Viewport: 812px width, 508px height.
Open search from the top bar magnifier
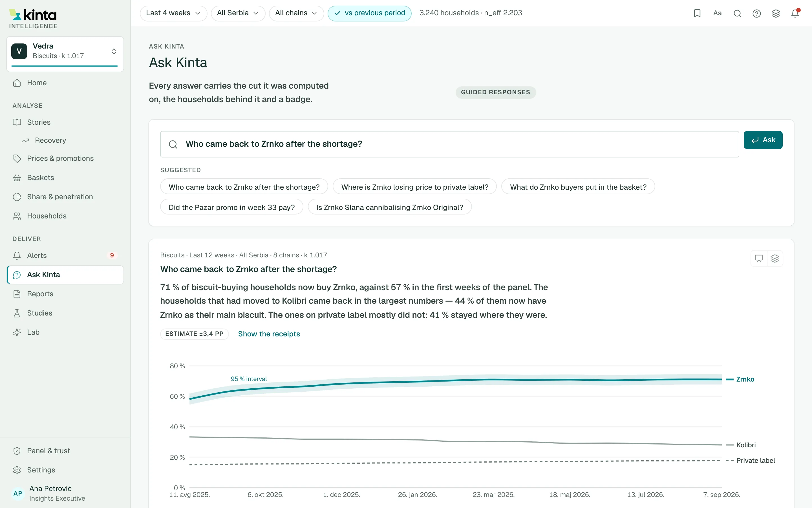pos(737,13)
